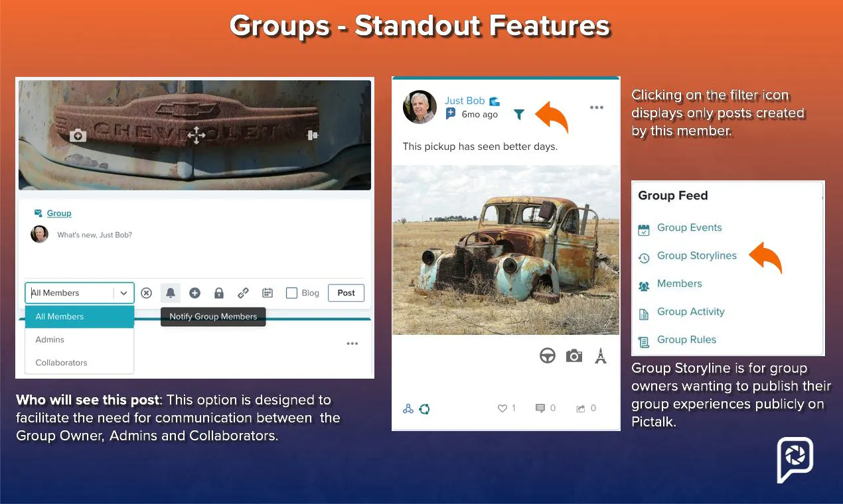Click the wave badge icon beside Just Bob
The image size is (843, 504).
coord(495,101)
